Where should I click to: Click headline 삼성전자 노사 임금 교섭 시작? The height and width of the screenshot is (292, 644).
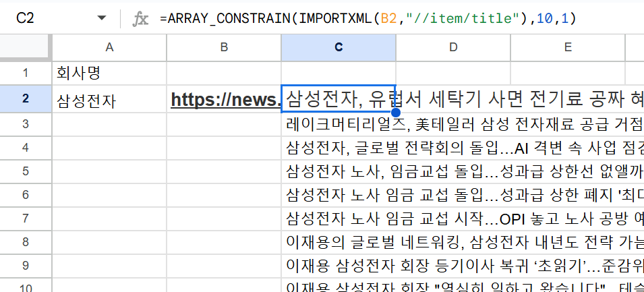465,218
